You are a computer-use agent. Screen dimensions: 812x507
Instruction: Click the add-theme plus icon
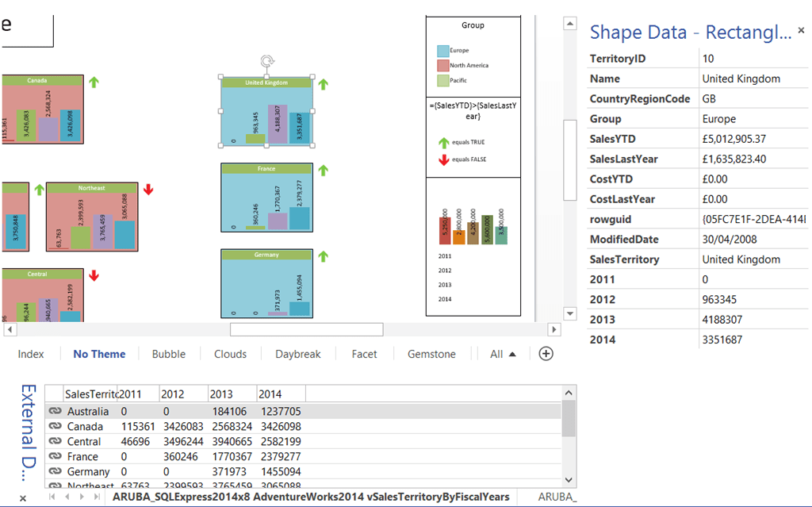[546, 354]
